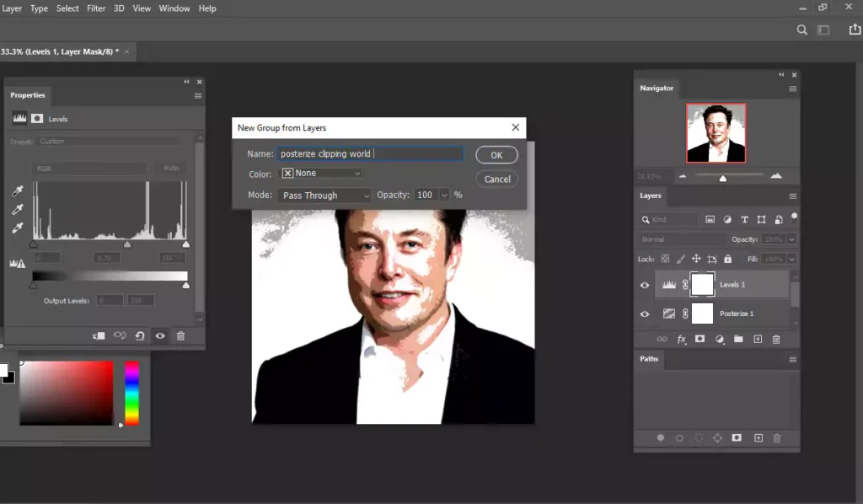Confirm the group with OK button
This screenshot has width=863, height=504.
496,155
